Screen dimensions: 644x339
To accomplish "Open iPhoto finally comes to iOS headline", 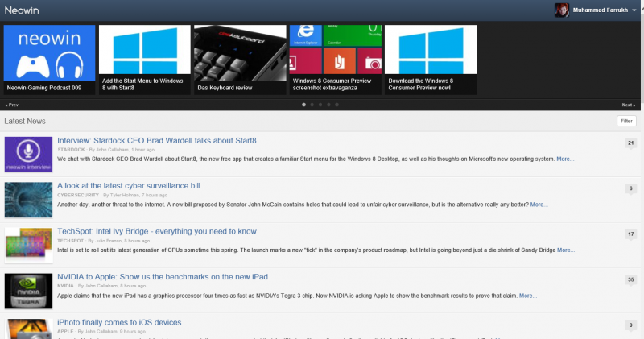I will [x=119, y=323].
